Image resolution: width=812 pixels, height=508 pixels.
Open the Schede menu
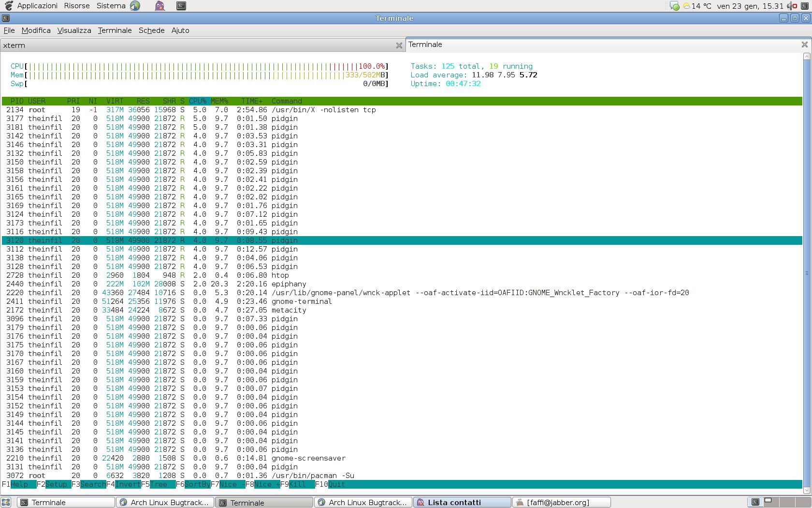point(151,30)
